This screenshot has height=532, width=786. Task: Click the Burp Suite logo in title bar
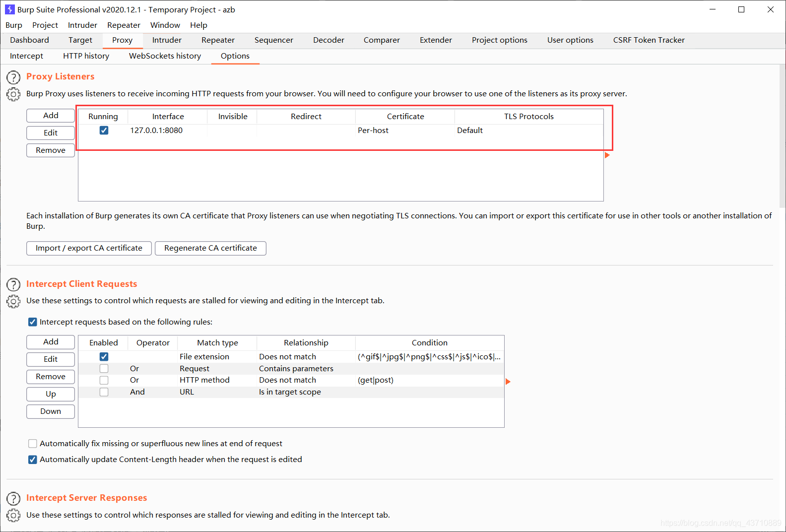[9, 9]
